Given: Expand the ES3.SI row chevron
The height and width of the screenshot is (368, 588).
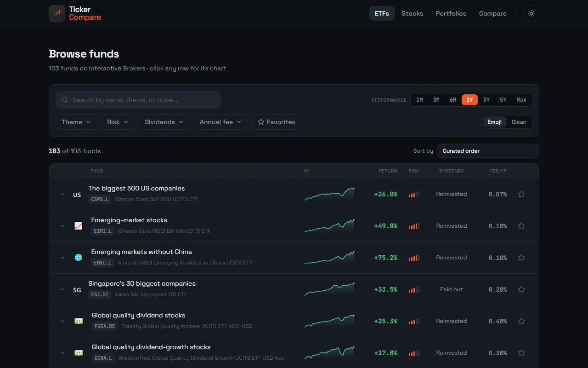Looking at the screenshot, I should pyautogui.click(x=62, y=289).
